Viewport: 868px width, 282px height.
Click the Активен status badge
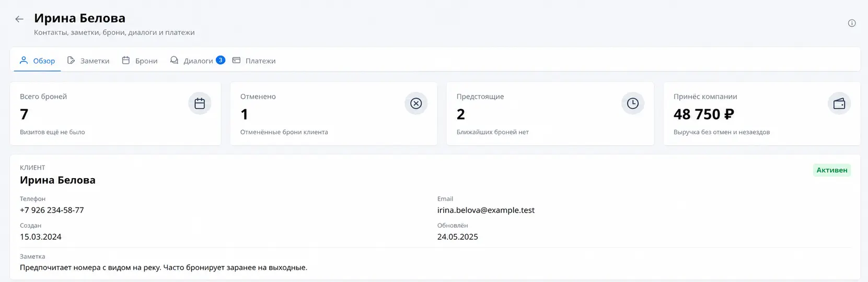click(x=832, y=170)
